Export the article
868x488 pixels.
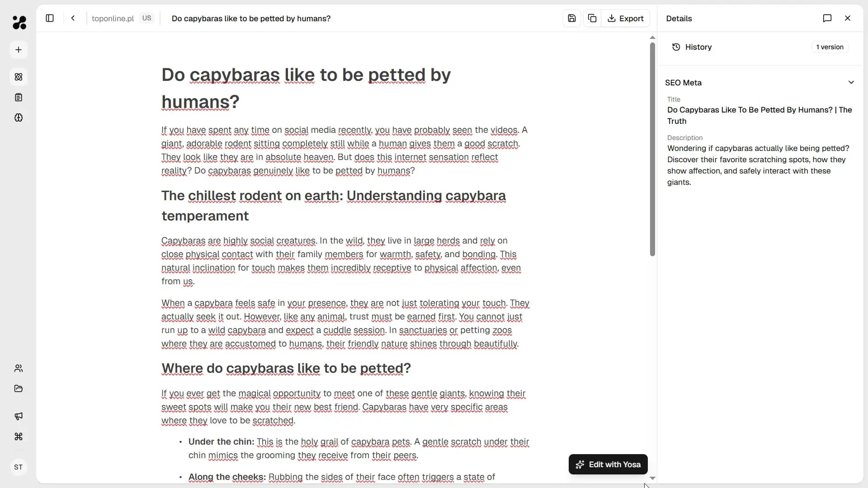pyautogui.click(x=626, y=18)
